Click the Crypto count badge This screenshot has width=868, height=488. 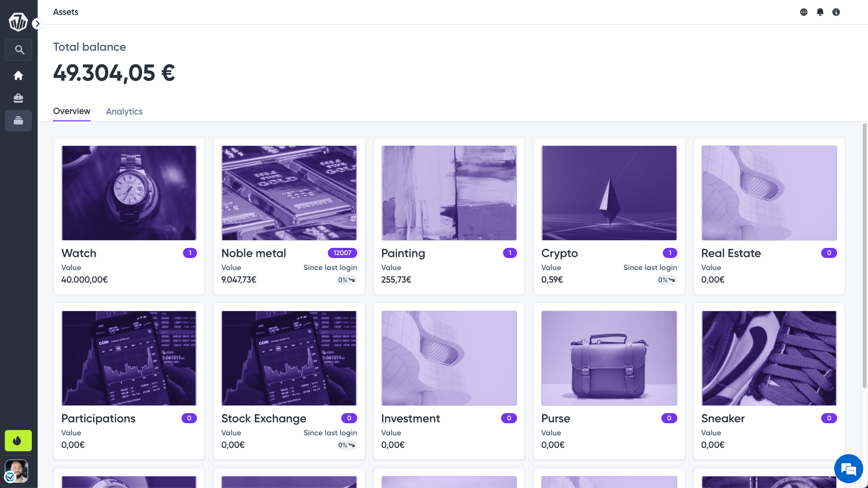pos(670,253)
